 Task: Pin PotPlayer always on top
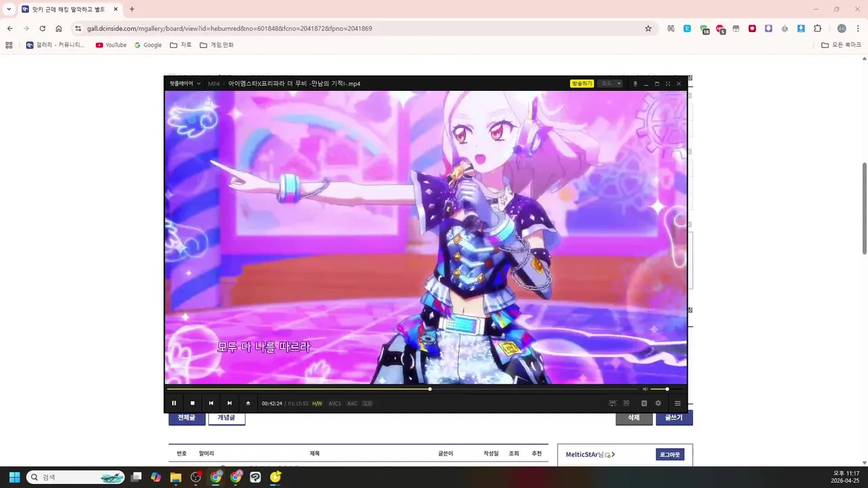pos(635,83)
